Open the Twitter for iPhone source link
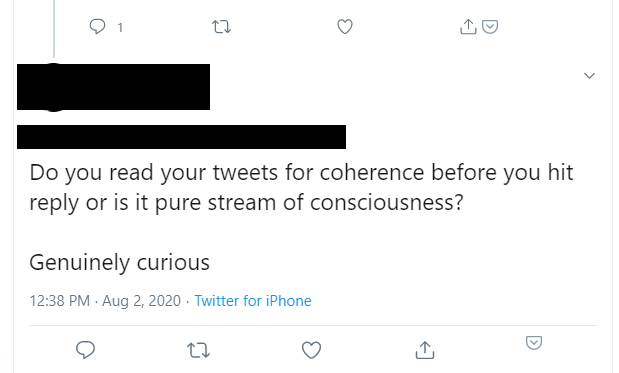Image resolution: width=619 pixels, height=373 pixels. point(253,301)
